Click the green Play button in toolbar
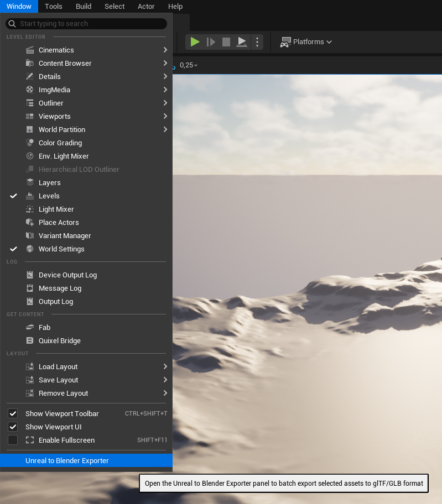This screenshot has height=504, width=442. 195,42
